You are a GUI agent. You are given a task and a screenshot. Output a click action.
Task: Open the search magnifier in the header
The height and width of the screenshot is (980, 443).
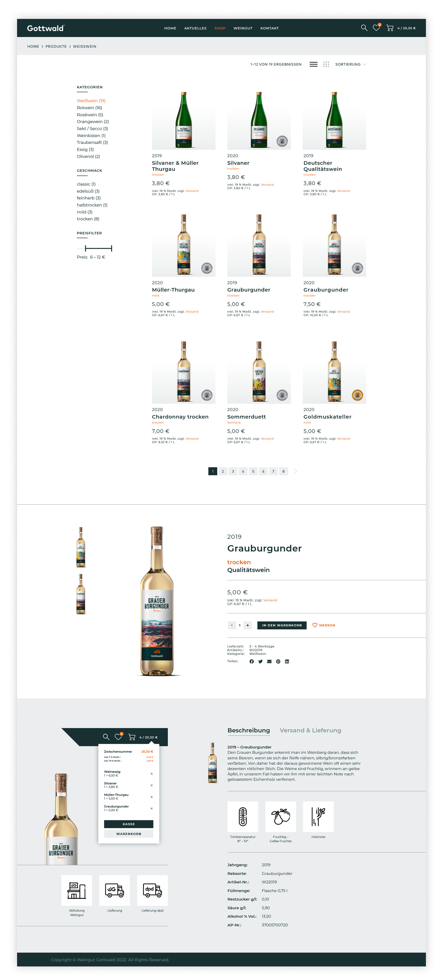pos(364,28)
